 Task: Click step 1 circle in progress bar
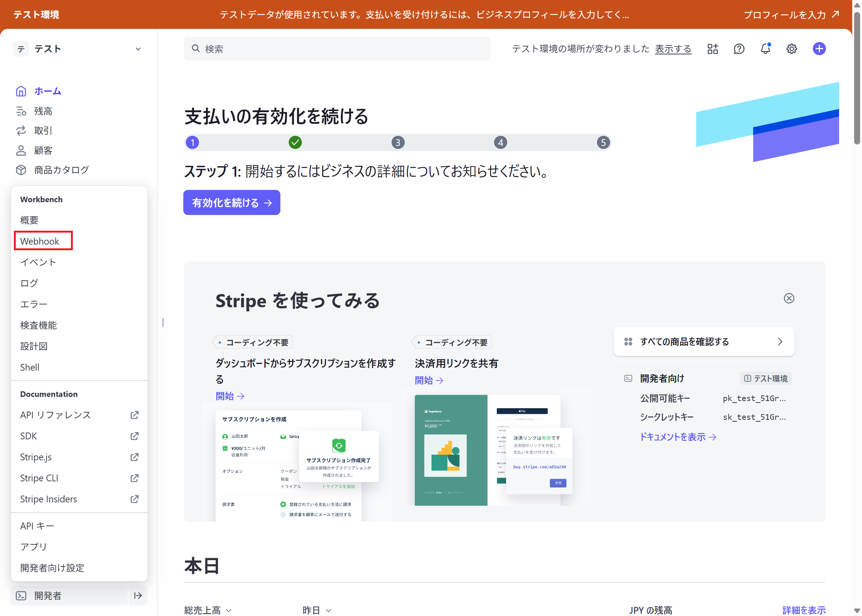click(193, 143)
